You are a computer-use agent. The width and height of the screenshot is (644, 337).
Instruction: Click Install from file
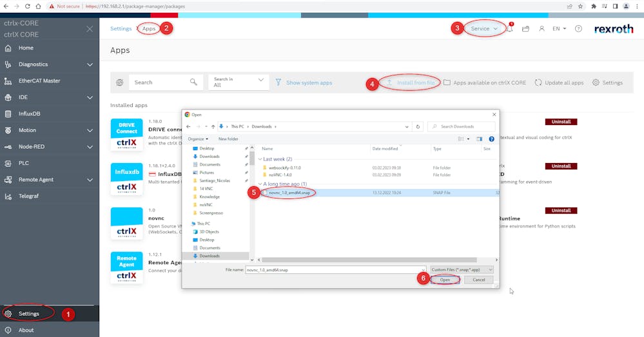coord(411,82)
